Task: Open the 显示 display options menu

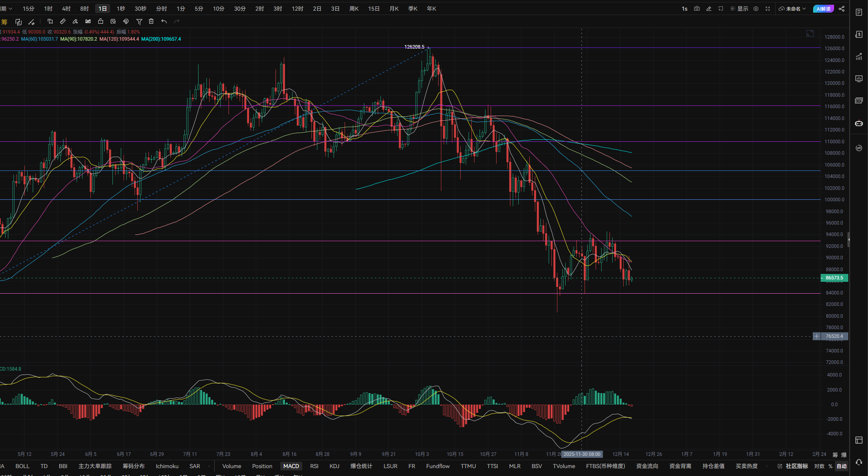Action: (x=739, y=9)
